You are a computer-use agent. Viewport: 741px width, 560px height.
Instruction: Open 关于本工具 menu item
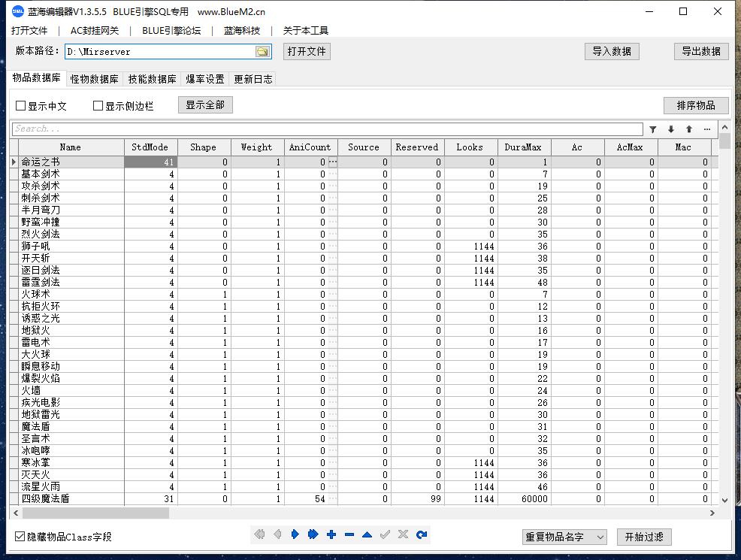[305, 31]
